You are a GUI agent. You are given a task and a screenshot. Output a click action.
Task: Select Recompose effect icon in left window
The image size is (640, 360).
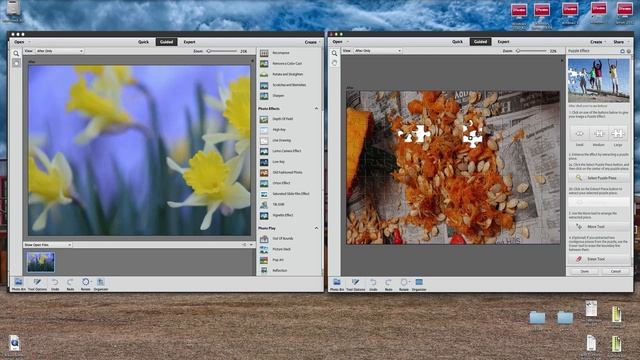click(x=264, y=53)
